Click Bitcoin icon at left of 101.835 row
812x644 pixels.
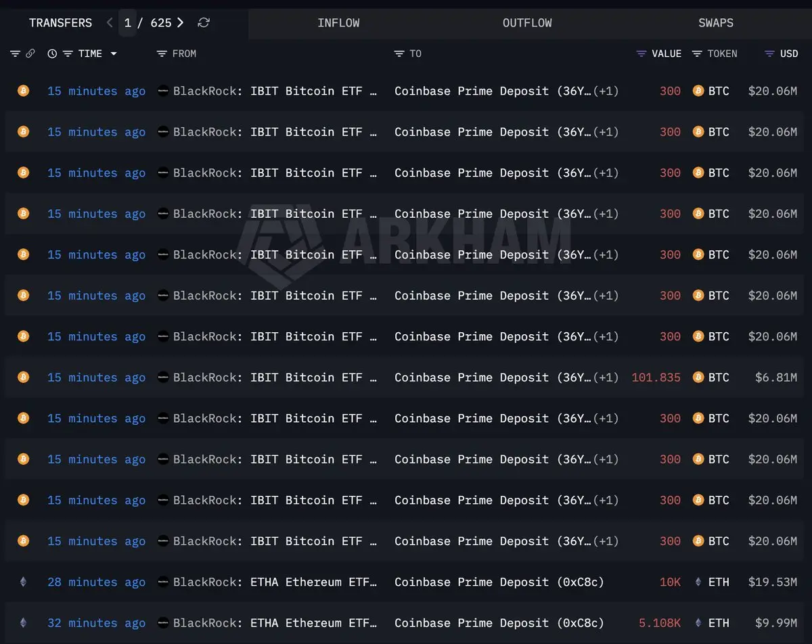pos(24,377)
